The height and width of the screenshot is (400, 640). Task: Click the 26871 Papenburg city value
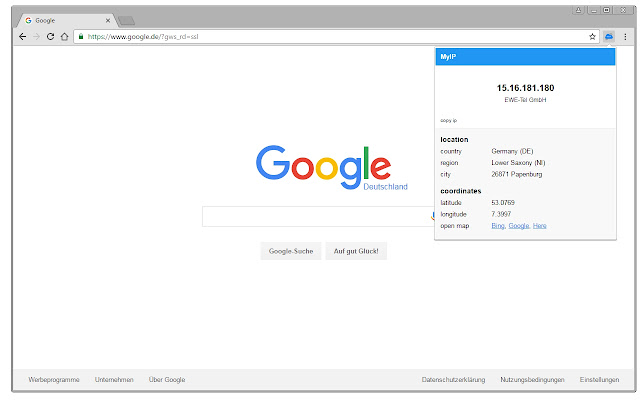pos(517,174)
